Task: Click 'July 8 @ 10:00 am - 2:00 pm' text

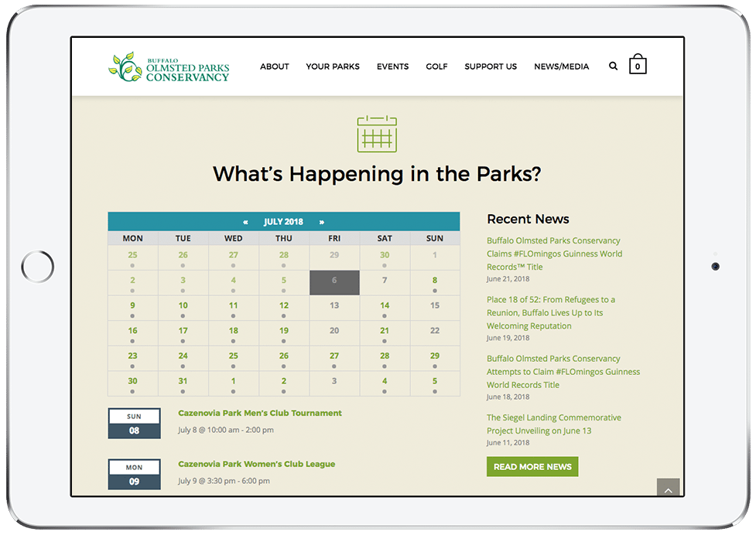Action: click(226, 430)
